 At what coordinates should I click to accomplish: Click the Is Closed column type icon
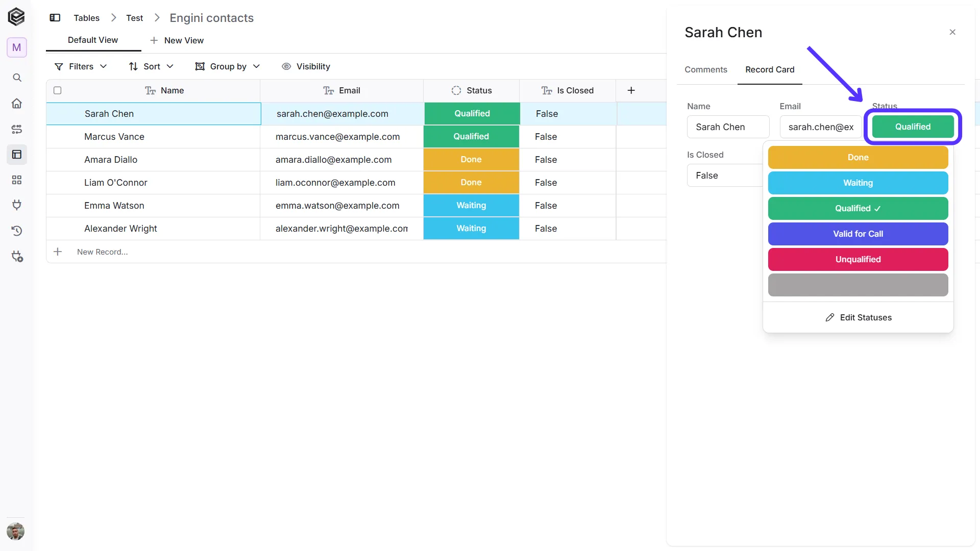coord(547,91)
